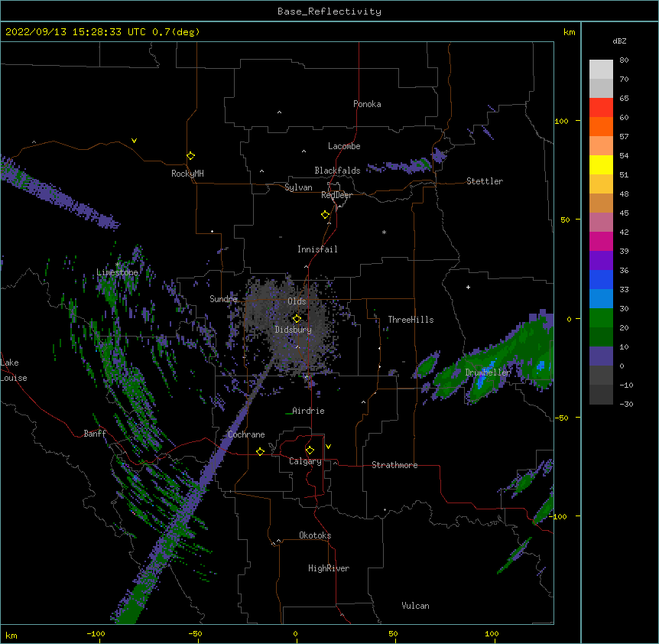659x644 pixels.
Task: Click the Stettler city label
Action: 485,181
